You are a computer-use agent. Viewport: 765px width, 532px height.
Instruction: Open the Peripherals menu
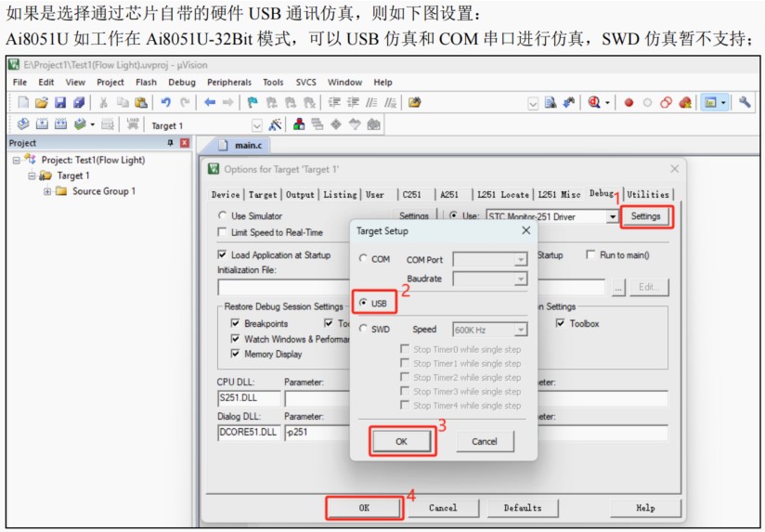coord(229,82)
